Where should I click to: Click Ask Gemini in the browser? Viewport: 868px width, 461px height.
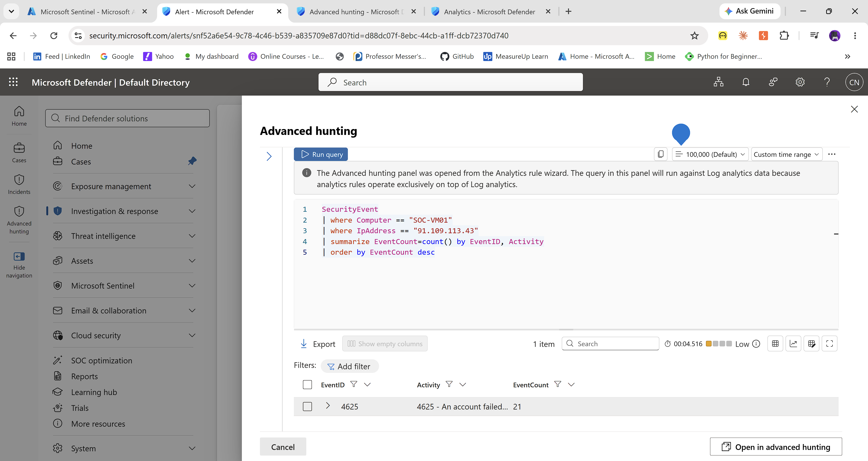(x=750, y=11)
